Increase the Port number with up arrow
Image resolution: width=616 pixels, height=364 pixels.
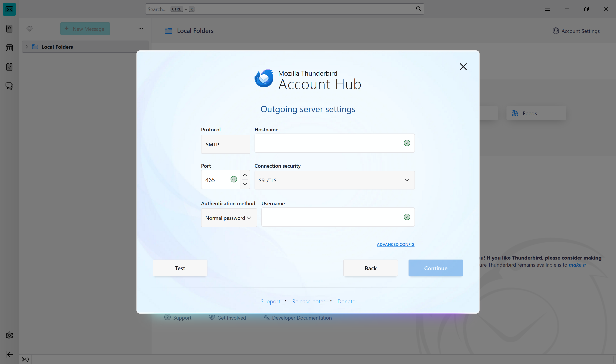point(245,175)
